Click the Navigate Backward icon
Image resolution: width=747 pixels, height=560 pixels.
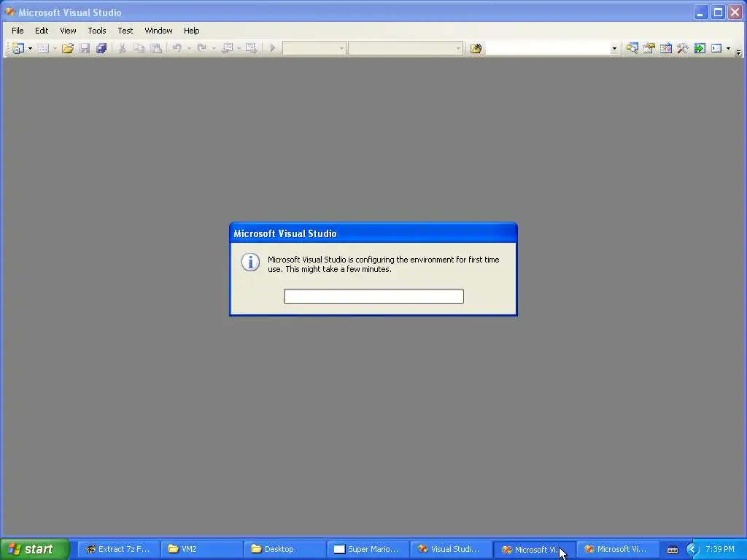click(228, 48)
